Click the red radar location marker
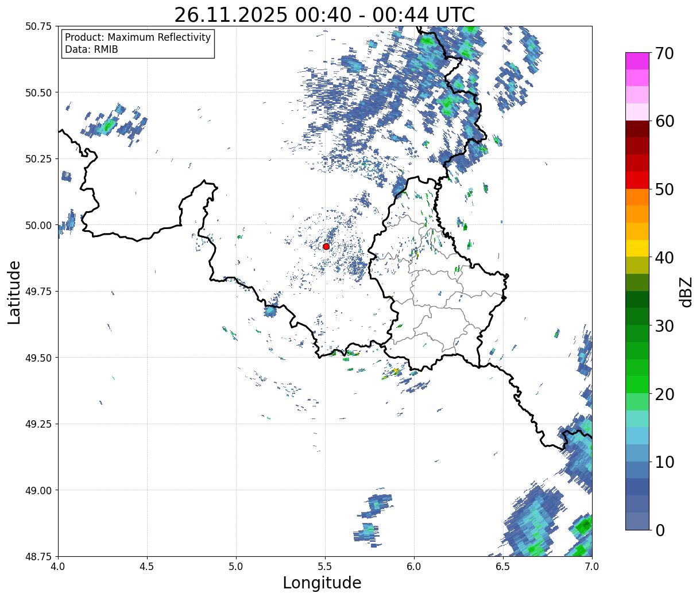This screenshot has width=700, height=597. point(326,246)
